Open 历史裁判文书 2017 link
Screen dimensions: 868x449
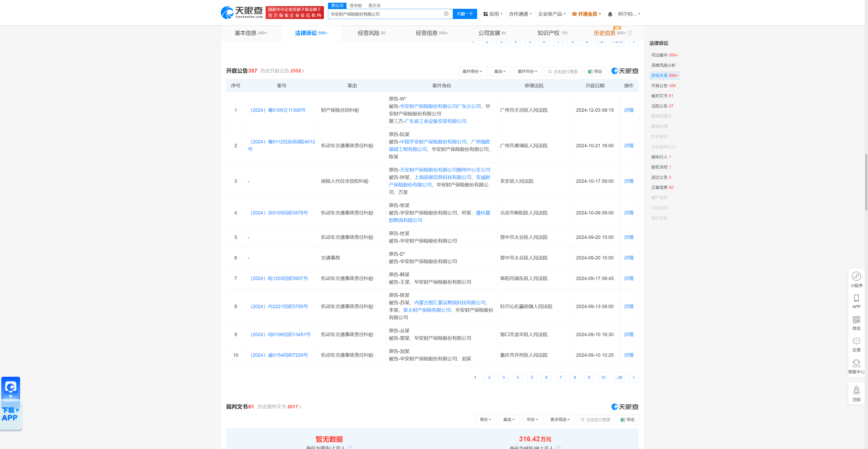[x=279, y=407]
